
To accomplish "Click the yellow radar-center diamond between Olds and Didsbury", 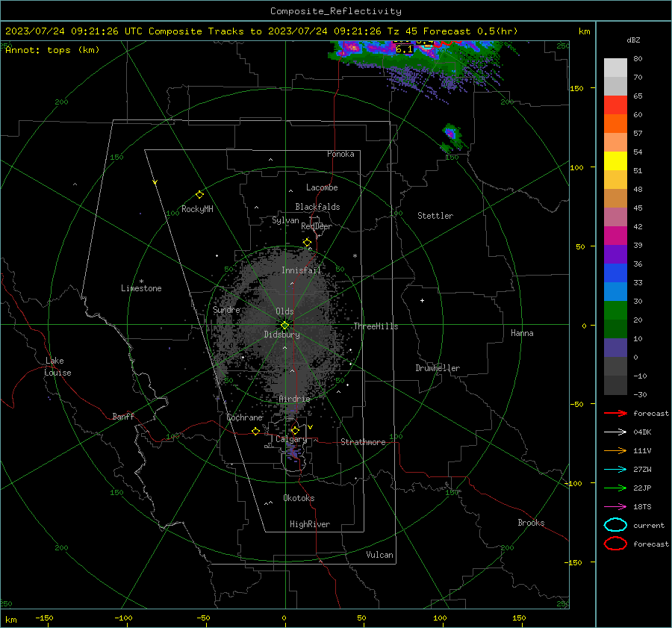I will [285, 326].
